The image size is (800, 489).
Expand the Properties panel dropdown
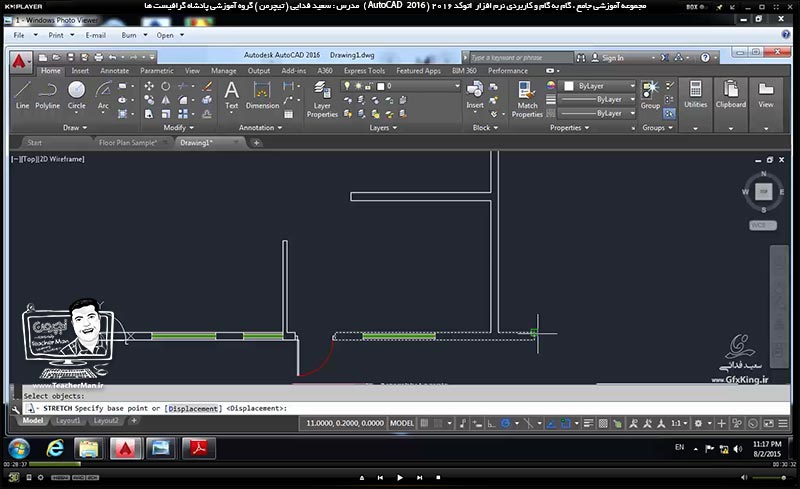(x=569, y=128)
